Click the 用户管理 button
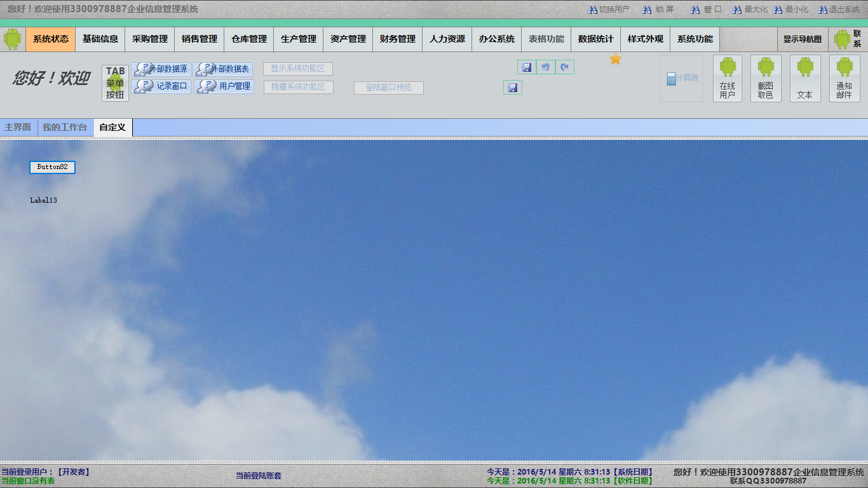This screenshot has width=868, height=488. 224,86
